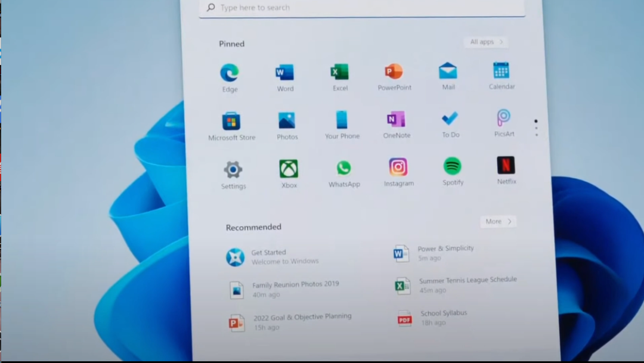Click the All apps button
This screenshot has height=363, width=644.
click(487, 42)
